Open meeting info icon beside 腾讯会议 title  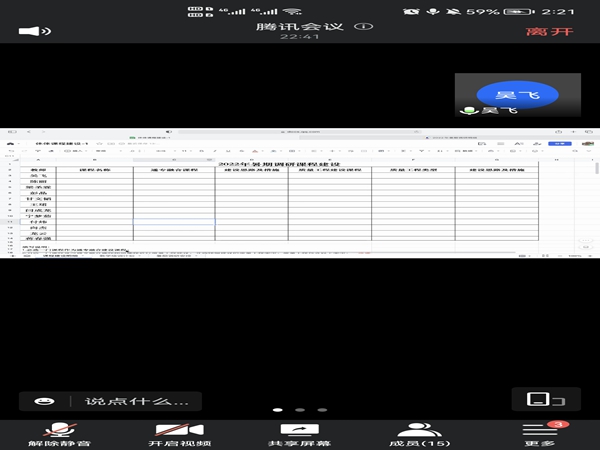(339, 26)
